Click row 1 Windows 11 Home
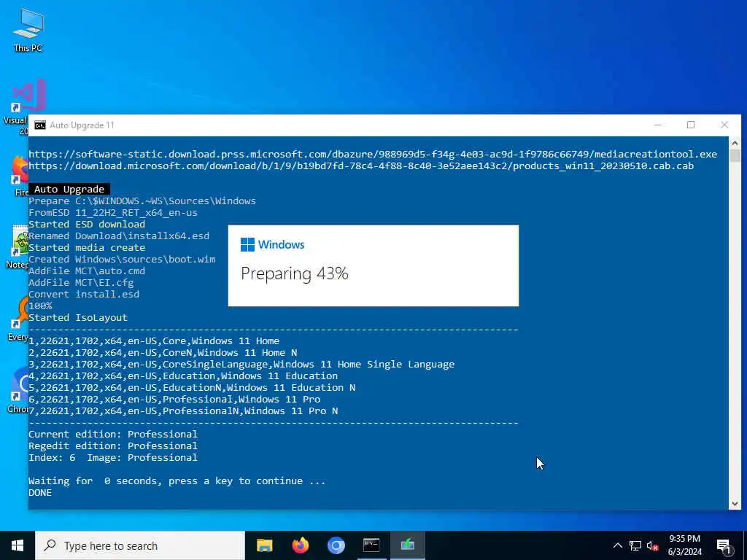Screen dimensions: 747x560 (154, 341)
